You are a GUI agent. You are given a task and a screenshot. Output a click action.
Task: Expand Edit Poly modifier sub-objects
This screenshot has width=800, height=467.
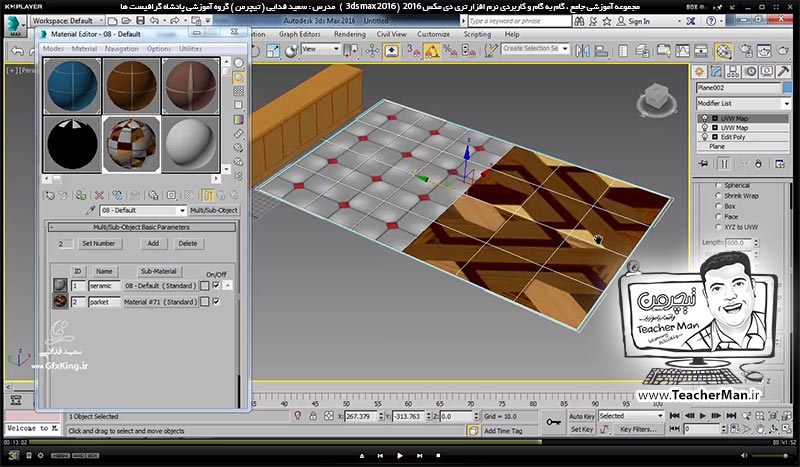point(715,137)
